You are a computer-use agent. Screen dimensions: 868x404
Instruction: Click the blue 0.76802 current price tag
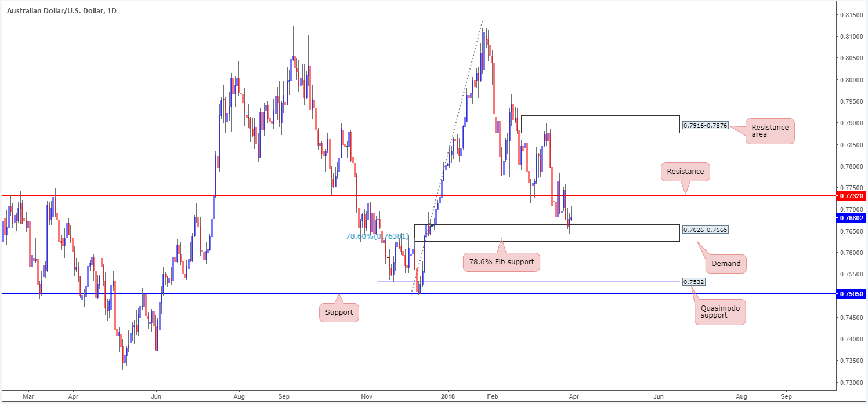tap(852, 219)
